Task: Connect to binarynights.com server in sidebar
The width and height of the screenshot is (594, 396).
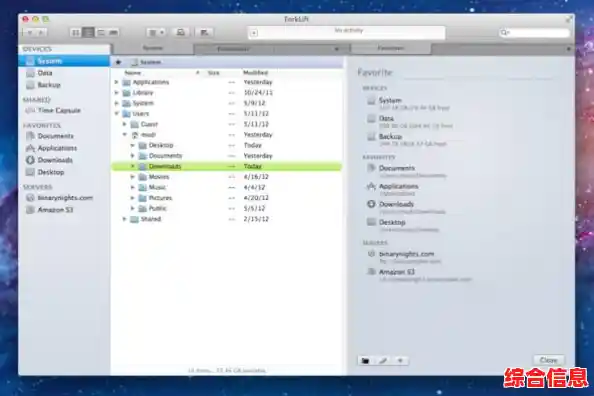Action: (x=64, y=197)
